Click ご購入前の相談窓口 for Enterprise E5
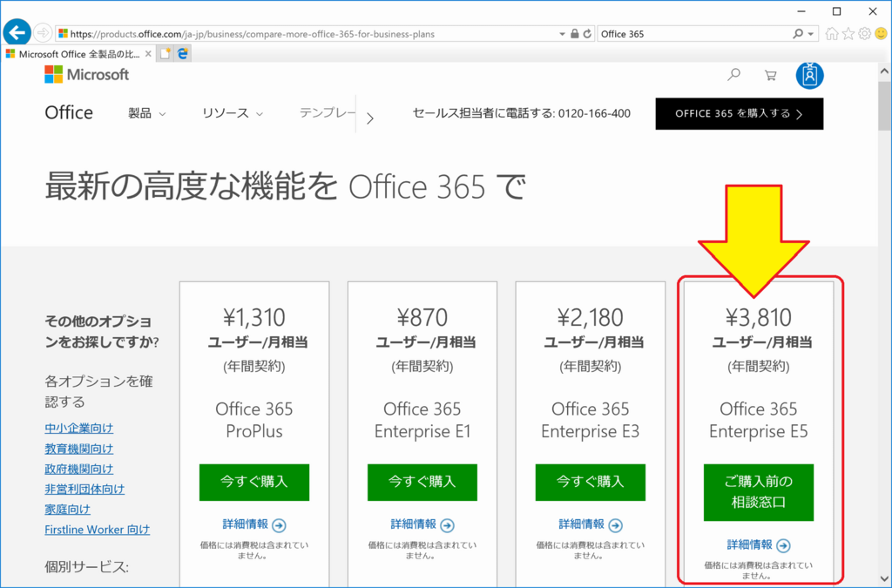Screen dimensions: 892x588 coord(759,492)
